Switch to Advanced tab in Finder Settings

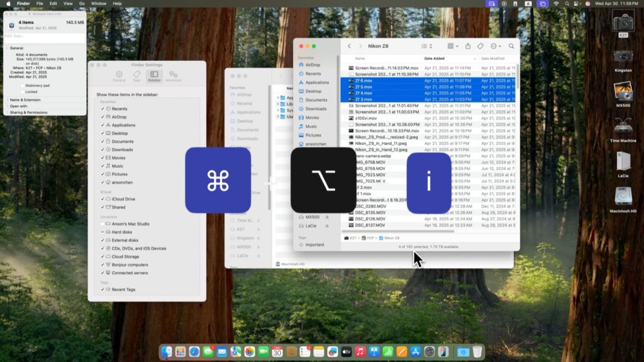pos(174,76)
